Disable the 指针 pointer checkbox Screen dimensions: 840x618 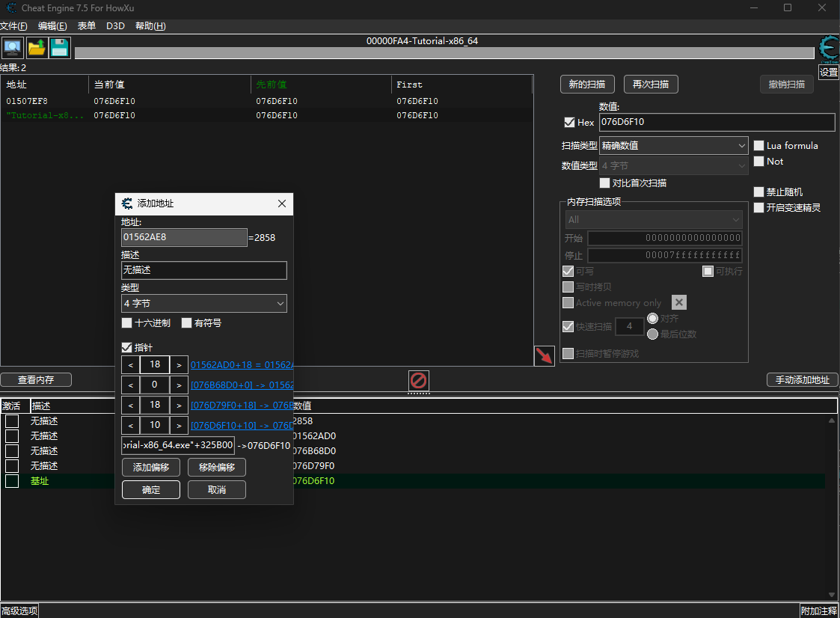click(127, 348)
